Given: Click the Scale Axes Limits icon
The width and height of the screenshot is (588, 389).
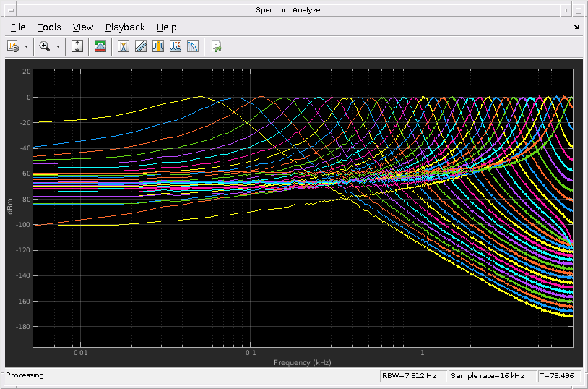Looking at the screenshot, I should (78, 46).
